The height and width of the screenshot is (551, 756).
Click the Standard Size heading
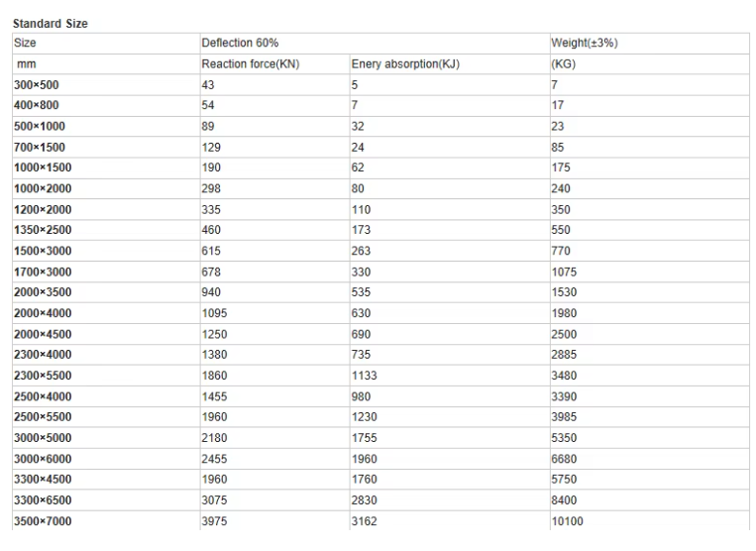[51, 24]
